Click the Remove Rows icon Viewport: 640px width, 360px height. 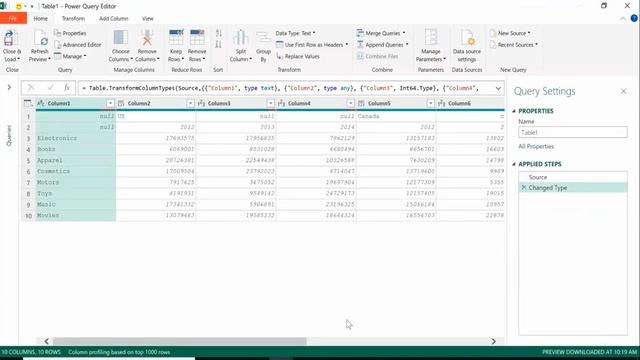click(x=197, y=38)
